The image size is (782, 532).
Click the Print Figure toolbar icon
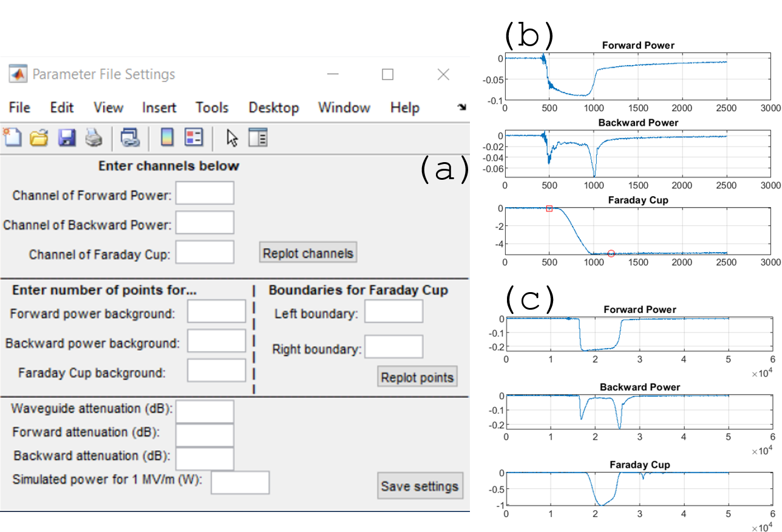(x=93, y=138)
